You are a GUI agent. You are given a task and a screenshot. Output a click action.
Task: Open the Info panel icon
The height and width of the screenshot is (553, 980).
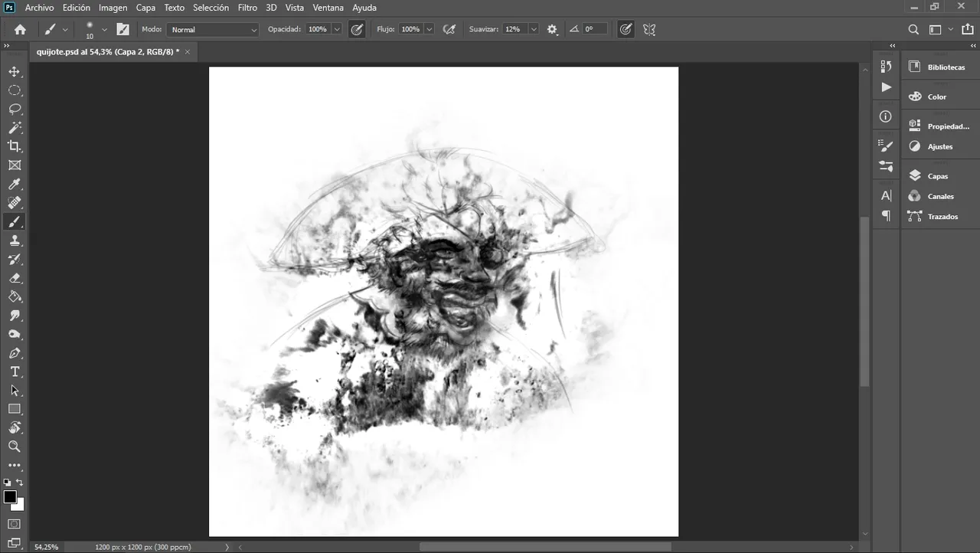pos(886,116)
